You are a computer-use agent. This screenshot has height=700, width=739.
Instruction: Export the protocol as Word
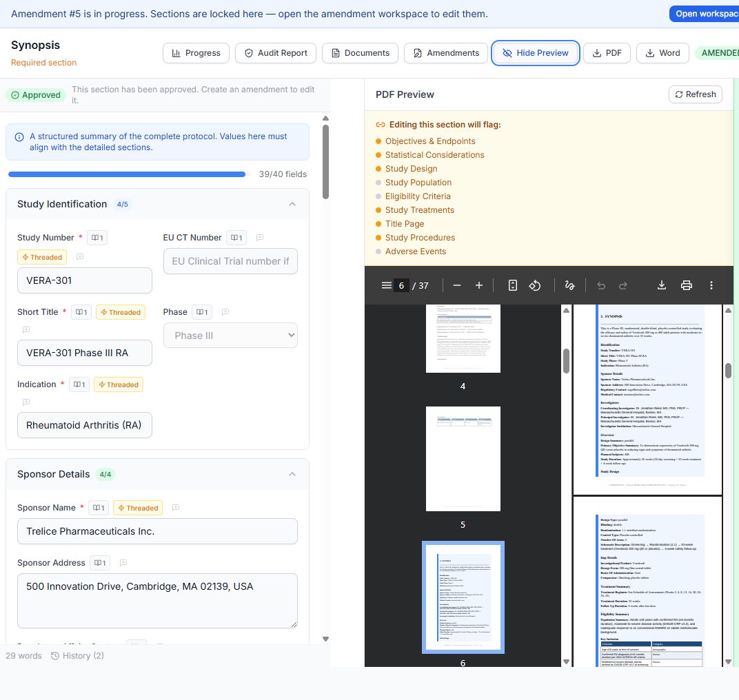662,53
